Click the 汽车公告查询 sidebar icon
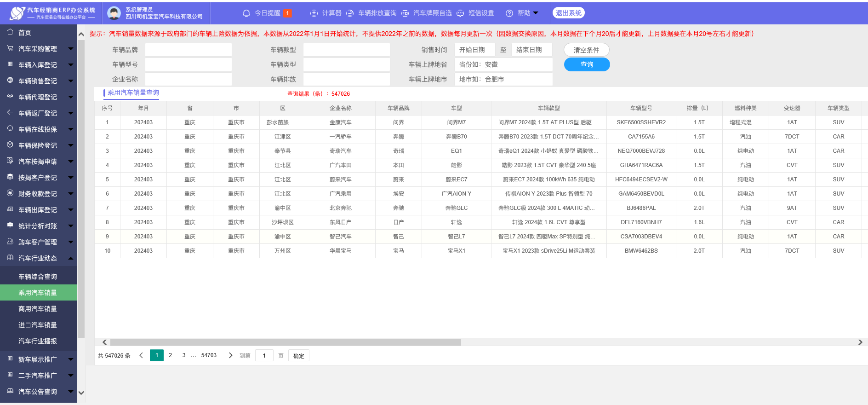868x405 pixels. [10, 391]
